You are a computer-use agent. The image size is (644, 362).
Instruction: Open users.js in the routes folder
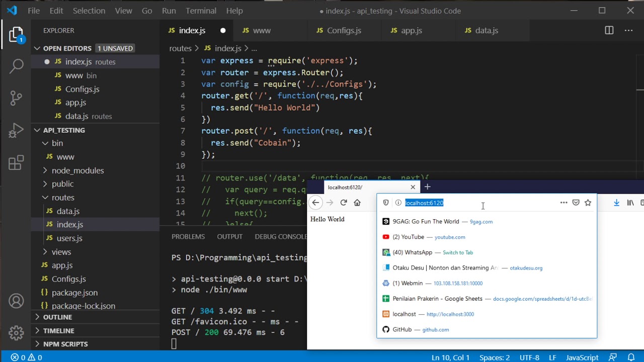click(x=69, y=238)
